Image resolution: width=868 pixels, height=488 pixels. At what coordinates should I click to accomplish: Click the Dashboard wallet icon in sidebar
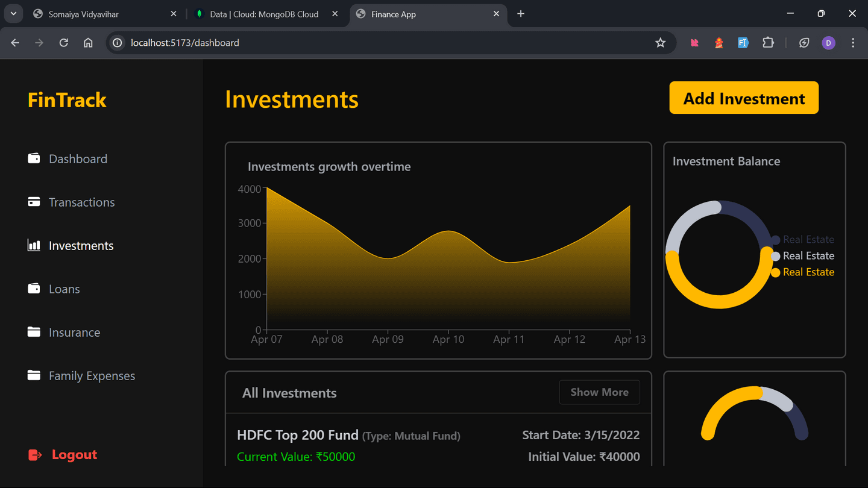click(x=34, y=158)
